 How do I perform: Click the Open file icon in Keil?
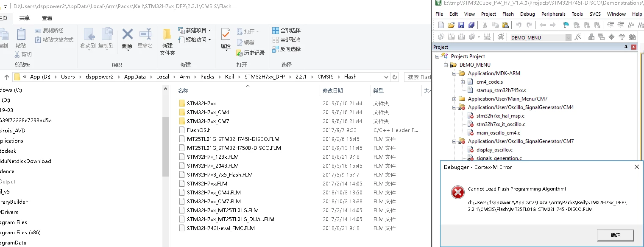[x=451, y=25]
